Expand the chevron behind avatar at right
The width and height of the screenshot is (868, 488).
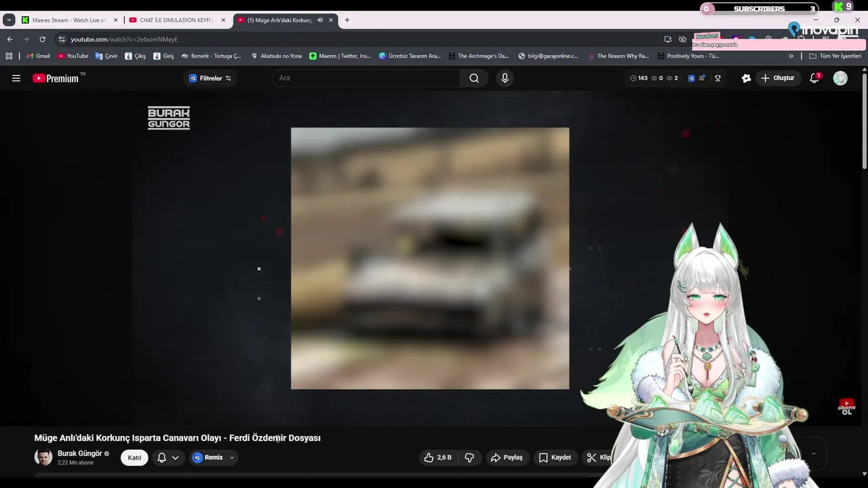814,453
